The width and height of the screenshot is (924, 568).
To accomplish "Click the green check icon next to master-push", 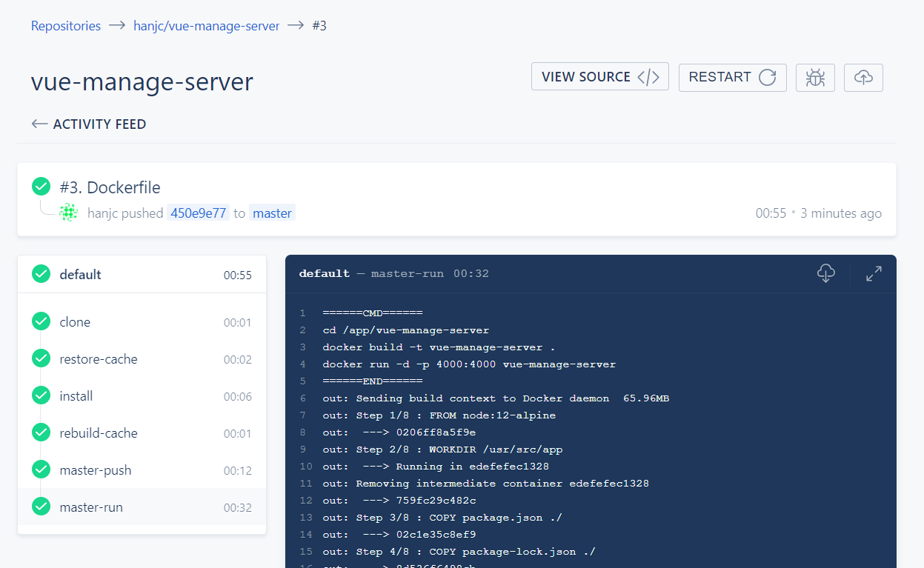I will click(41, 470).
